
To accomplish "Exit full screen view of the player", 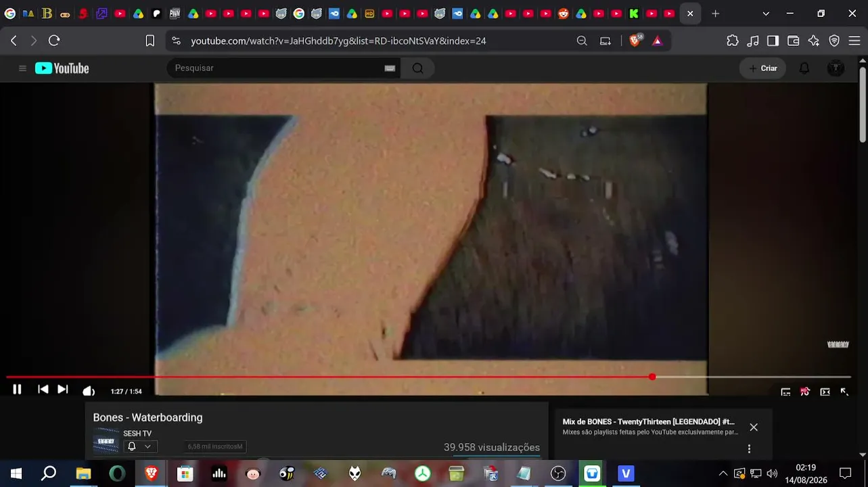I will click(x=844, y=392).
